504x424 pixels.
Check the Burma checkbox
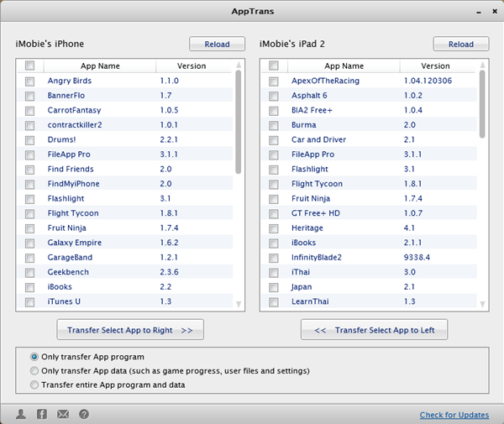pos(274,125)
